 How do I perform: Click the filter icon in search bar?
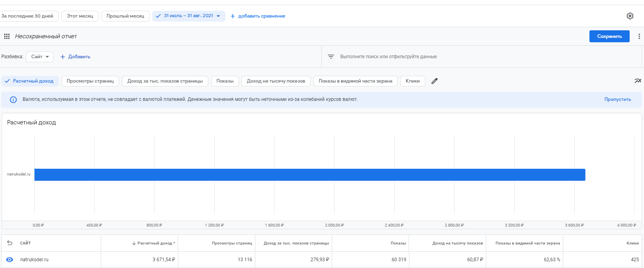coord(331,57)
